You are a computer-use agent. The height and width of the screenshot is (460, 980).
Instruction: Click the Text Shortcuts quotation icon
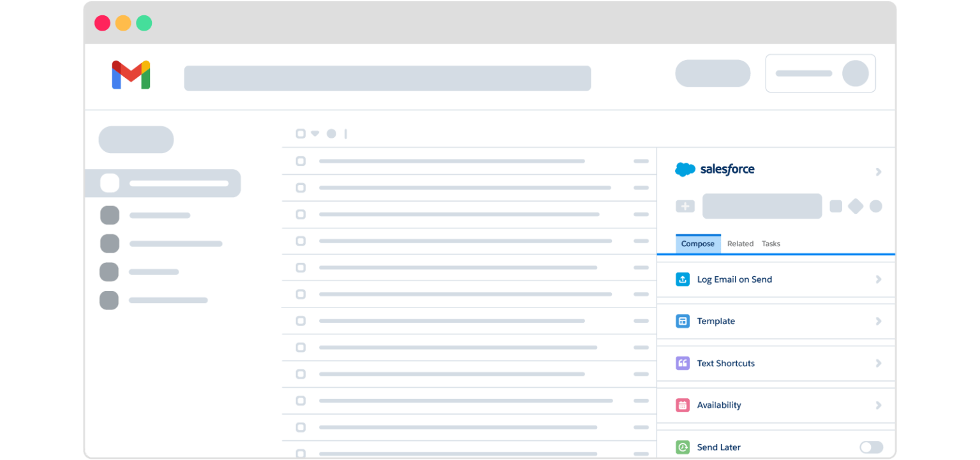point(682,363)
